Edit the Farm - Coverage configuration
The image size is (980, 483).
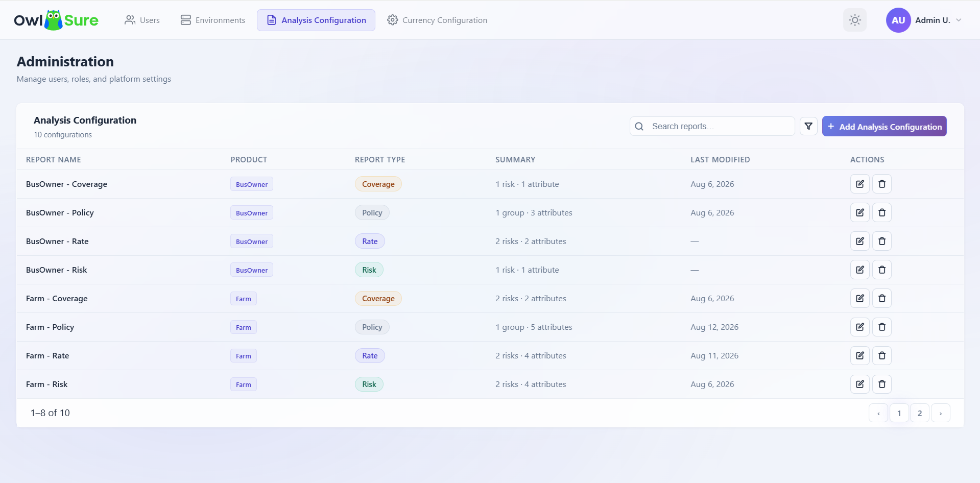coord(860,298)
